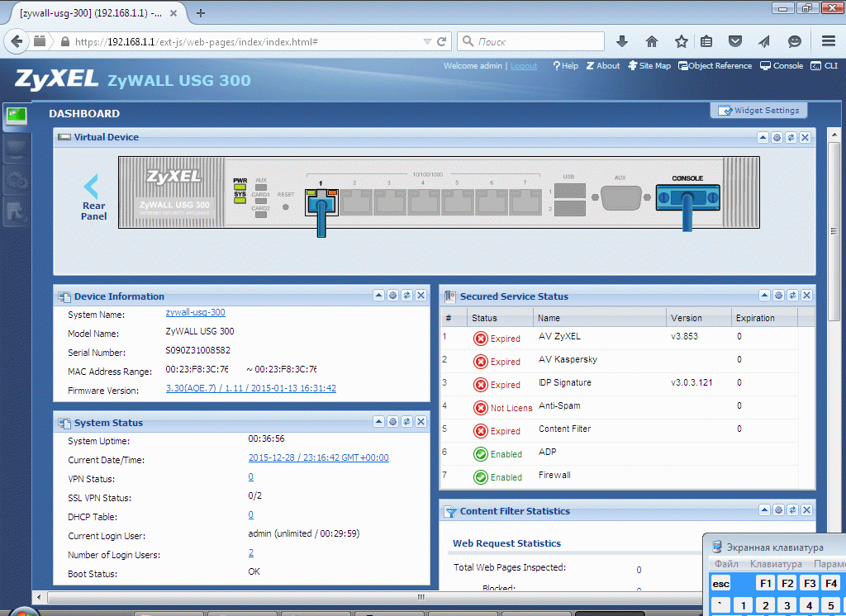
Task: Go to browser home page icon
Action: 651,41
